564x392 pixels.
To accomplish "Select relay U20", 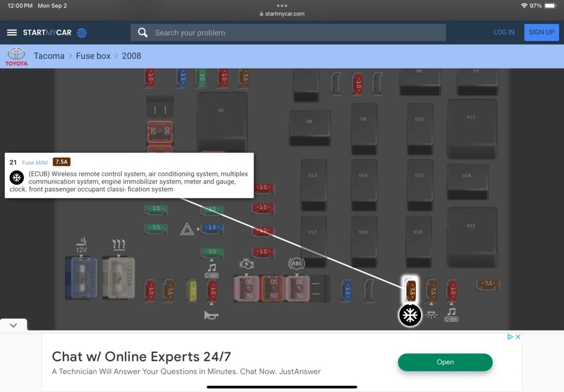I will tap(472, 238).
